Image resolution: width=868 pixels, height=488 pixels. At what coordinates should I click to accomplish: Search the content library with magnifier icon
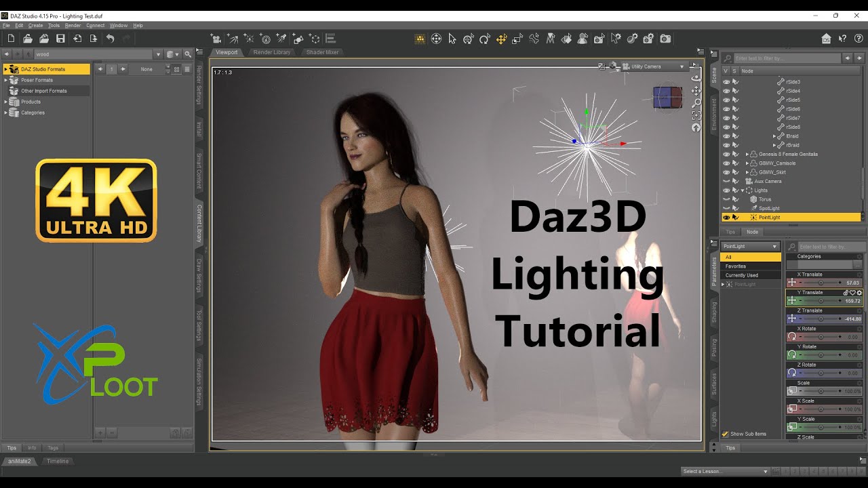click(x=188, y=54)
